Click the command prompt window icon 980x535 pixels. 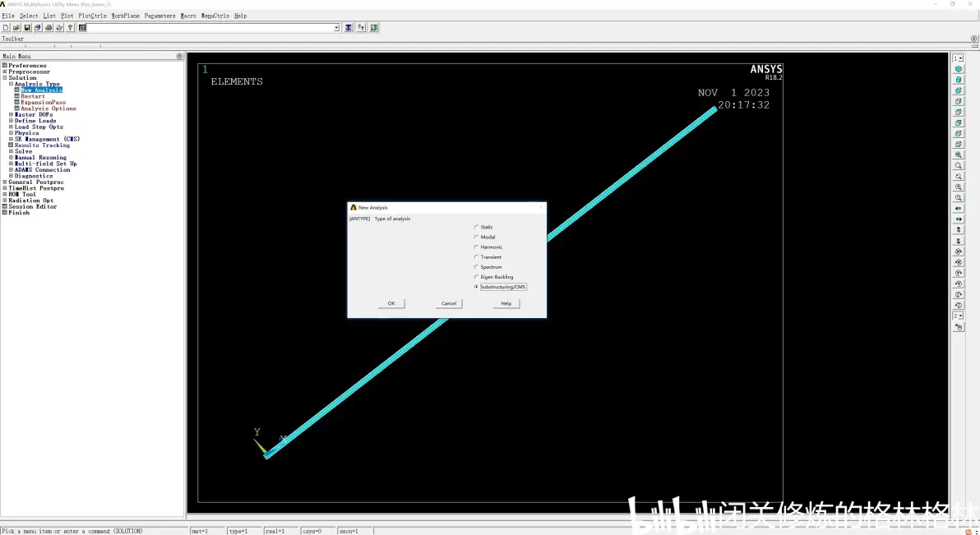point(82,27)
